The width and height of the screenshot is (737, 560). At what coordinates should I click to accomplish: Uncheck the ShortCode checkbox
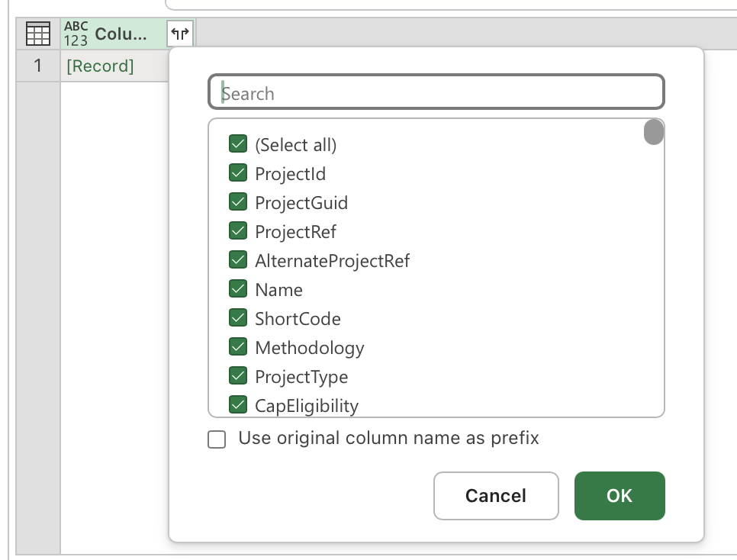238,318
